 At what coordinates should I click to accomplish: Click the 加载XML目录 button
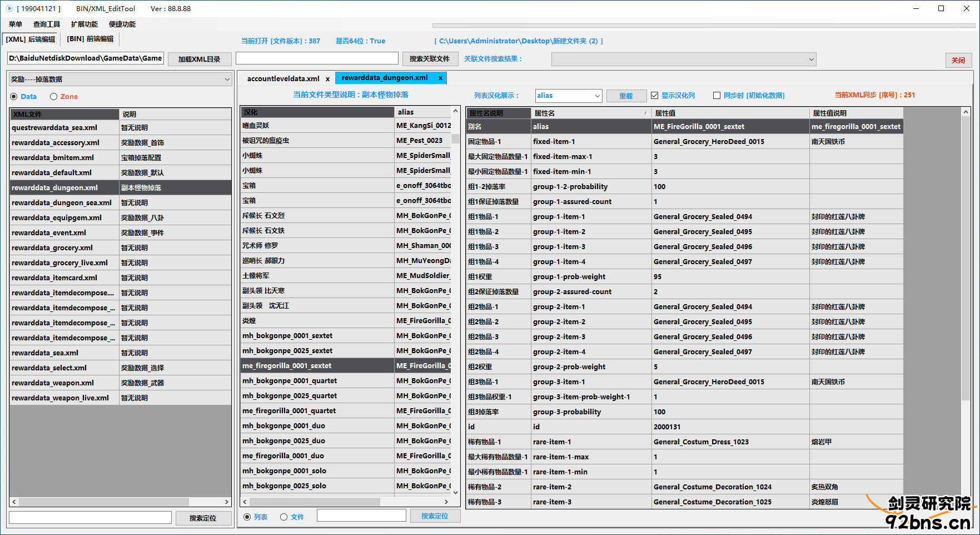[200, 59]
